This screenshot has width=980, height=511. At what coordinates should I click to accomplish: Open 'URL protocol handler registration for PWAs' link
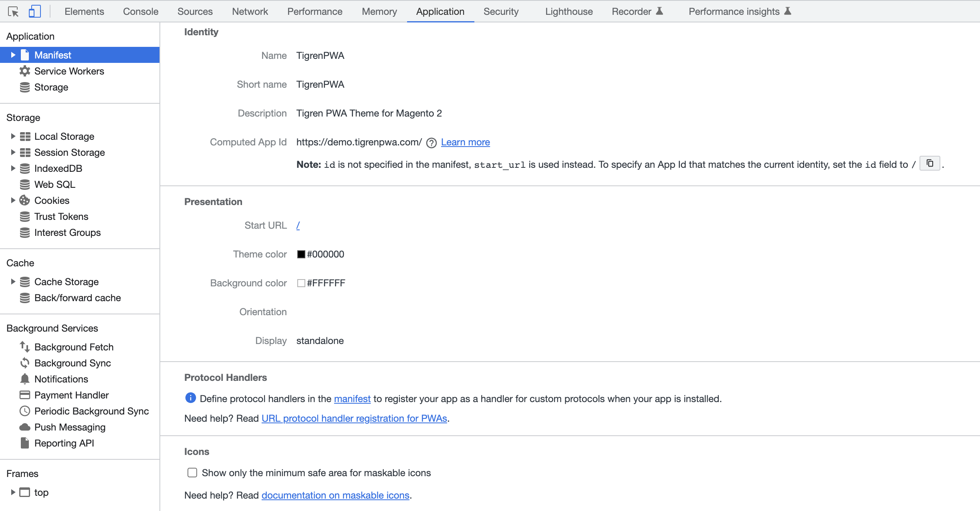(x=354, y=418)
